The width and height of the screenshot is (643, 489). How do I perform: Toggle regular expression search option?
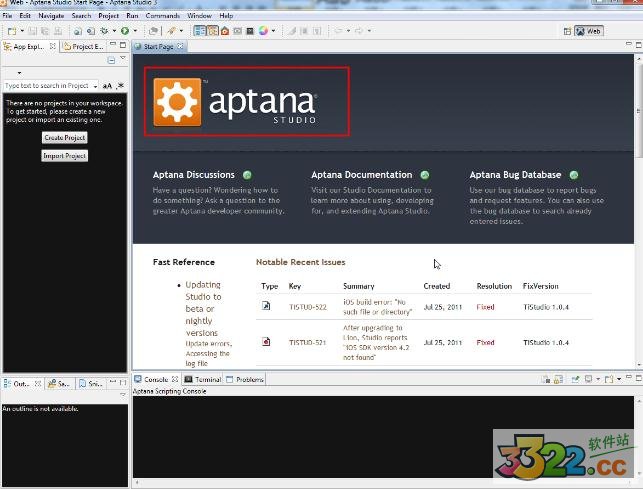pyautogui.click(x=120, y=86)
